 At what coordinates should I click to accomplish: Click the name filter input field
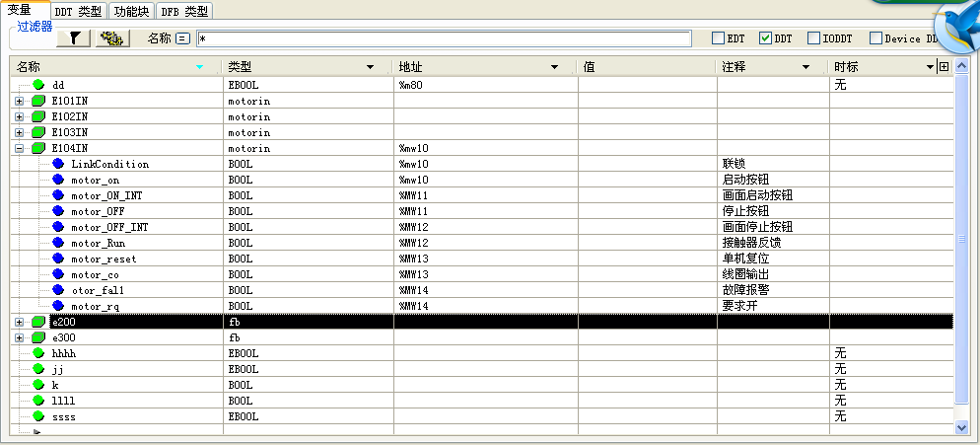(x=444, y=38)
